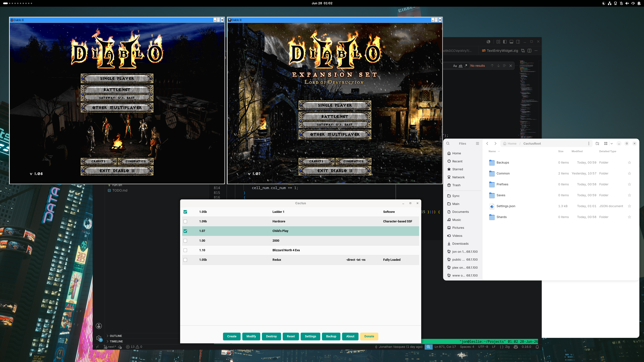Open TextEntryWidget.zig editor tab
Screen dimensions: 644x362
point(500,51)
